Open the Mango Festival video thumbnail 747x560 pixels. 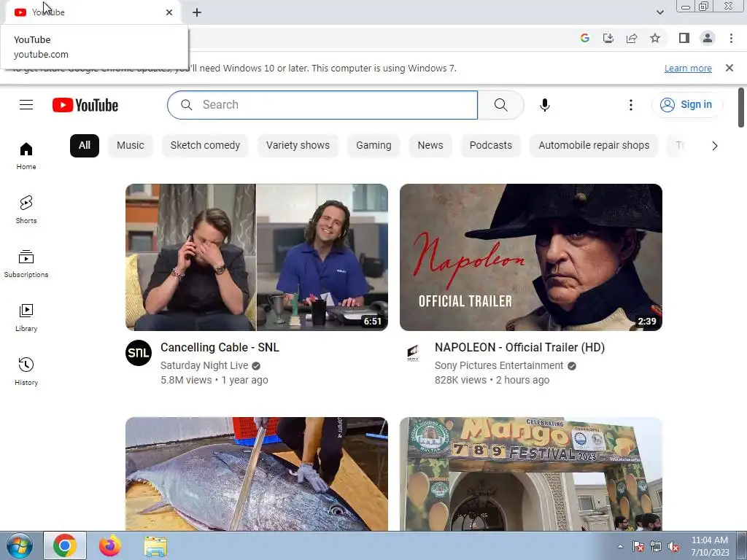[x=531, y=474]
